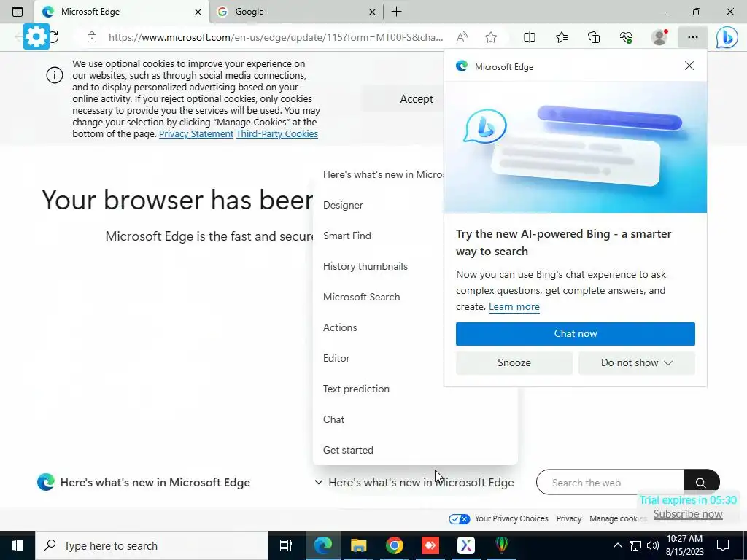Image resolution: width=747 pixels, height=560 pixels.
Task: Submit web search with magnifier button
Action: 701,483
